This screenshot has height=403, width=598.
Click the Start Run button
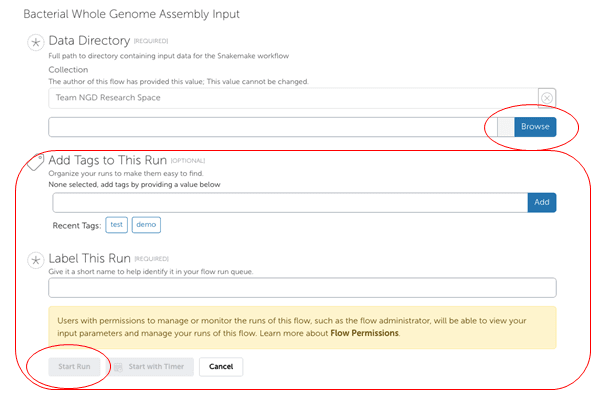tap(74, 366)
